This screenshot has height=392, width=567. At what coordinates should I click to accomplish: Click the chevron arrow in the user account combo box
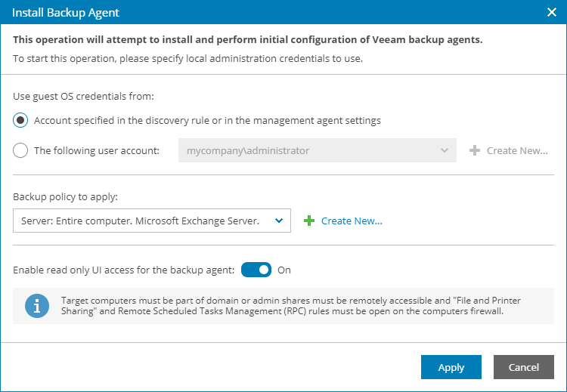pyautogui.click(x=445, y=150)
